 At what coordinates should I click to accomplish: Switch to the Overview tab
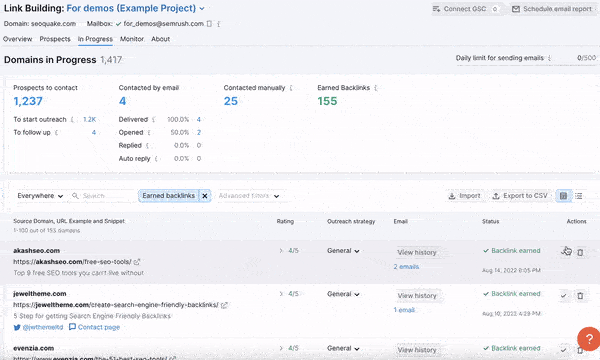pos(18,39)
